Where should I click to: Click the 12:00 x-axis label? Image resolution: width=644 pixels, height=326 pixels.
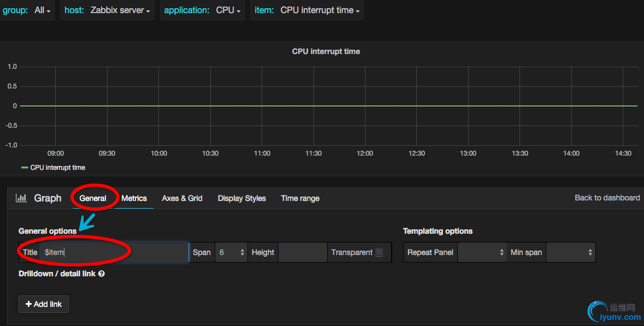pyautogui.click(x=365, y=153)
